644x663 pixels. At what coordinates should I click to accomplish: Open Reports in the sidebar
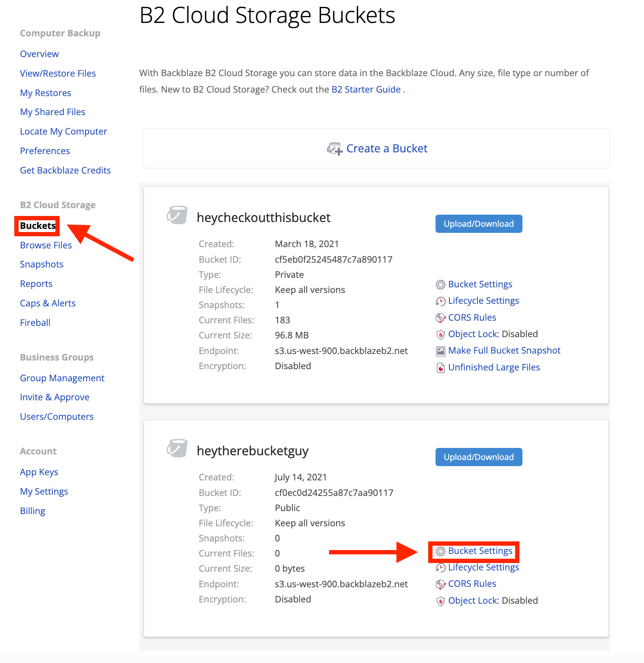point(36,284)
